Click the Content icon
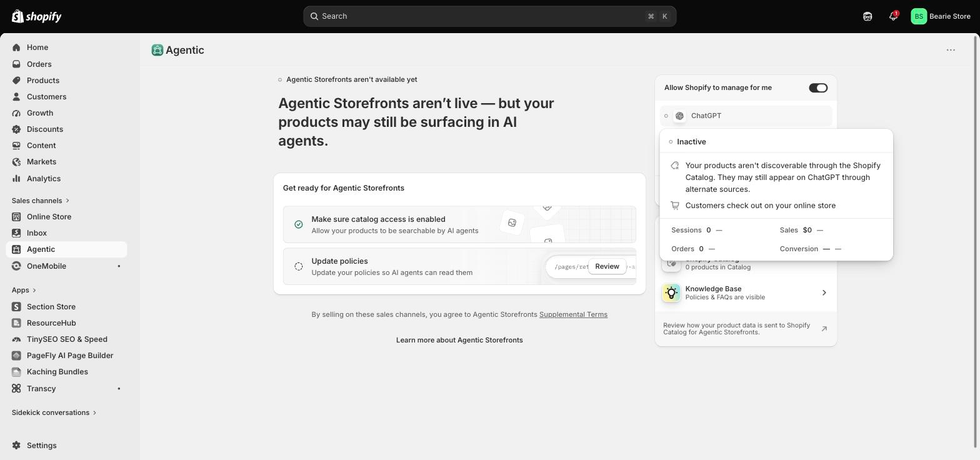Viewport: 980px width, 460px height. (16, 145)
